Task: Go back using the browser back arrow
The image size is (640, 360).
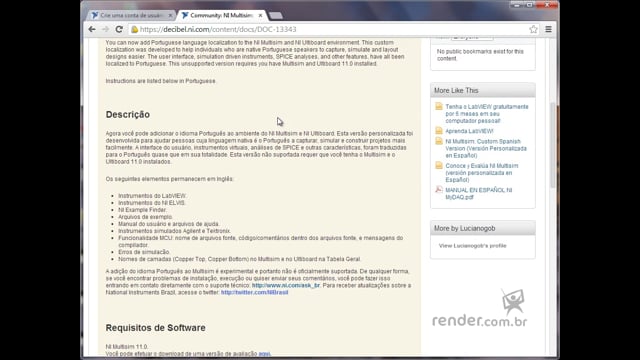Action: (x=92, y=29)
